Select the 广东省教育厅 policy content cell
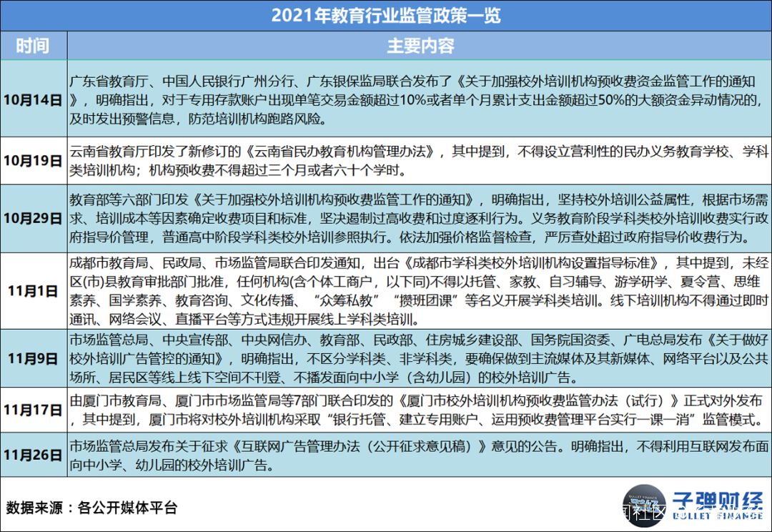 [420, 99]
